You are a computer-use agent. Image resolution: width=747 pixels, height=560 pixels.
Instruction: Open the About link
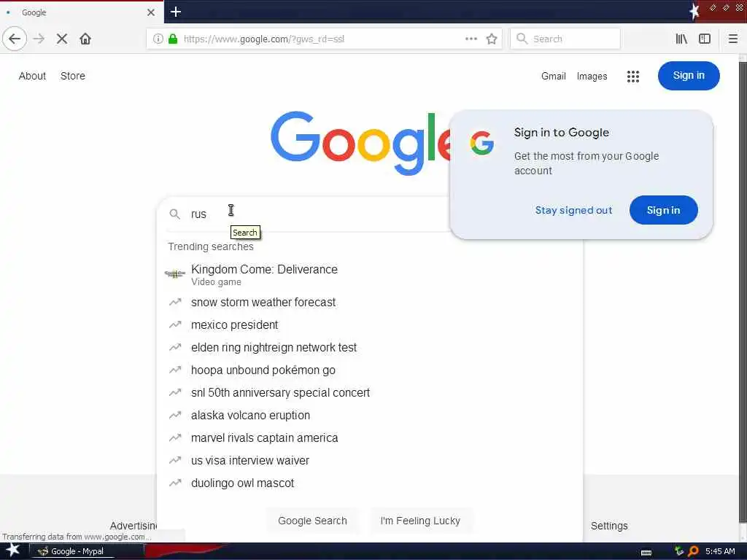32,76
